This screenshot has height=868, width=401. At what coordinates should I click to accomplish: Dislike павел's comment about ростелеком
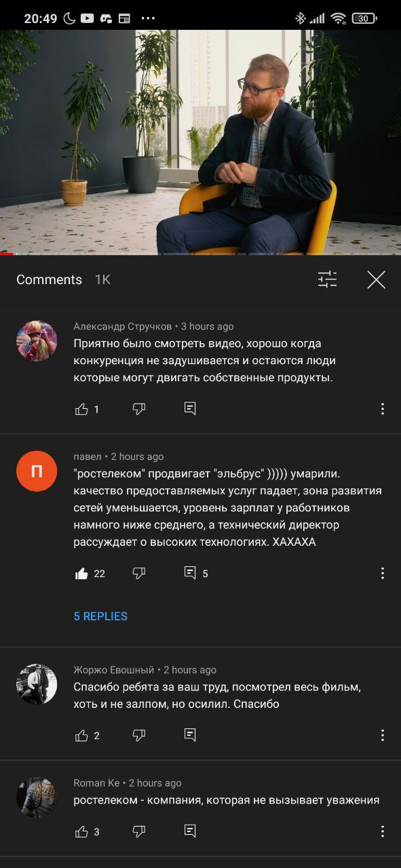point(139,574)
